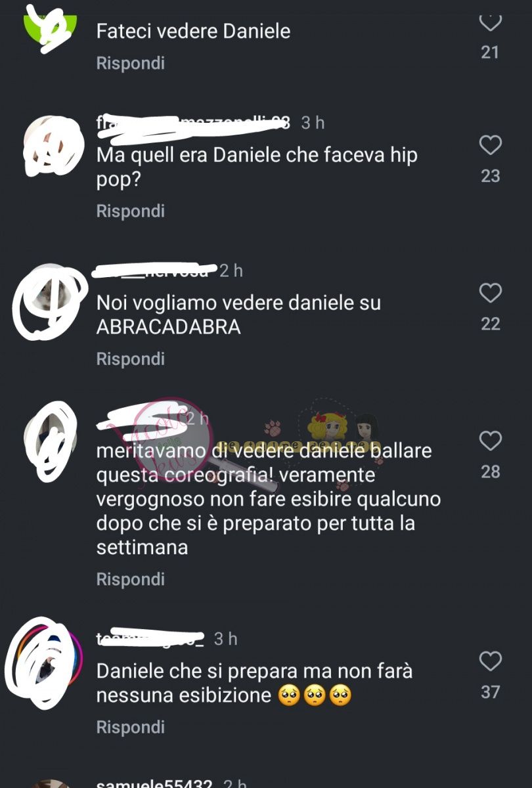The height and width of the screenshot is (788, 532).
Task: Select the like count 28
Action: click(490, 471)
